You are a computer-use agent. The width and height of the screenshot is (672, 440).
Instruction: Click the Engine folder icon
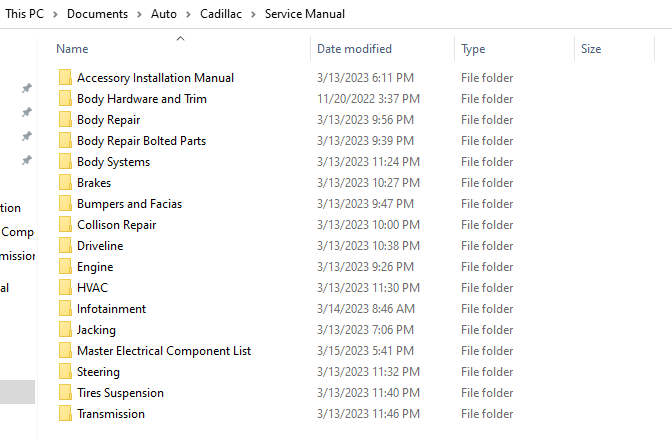pyautogui.click(x=65, y=266)
